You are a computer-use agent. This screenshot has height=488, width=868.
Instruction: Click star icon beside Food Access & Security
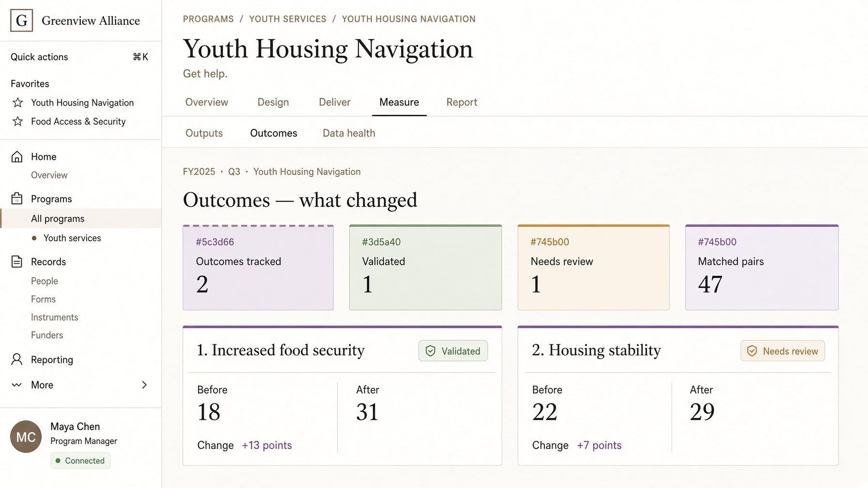pyautogui.click(x=18, y=122)
